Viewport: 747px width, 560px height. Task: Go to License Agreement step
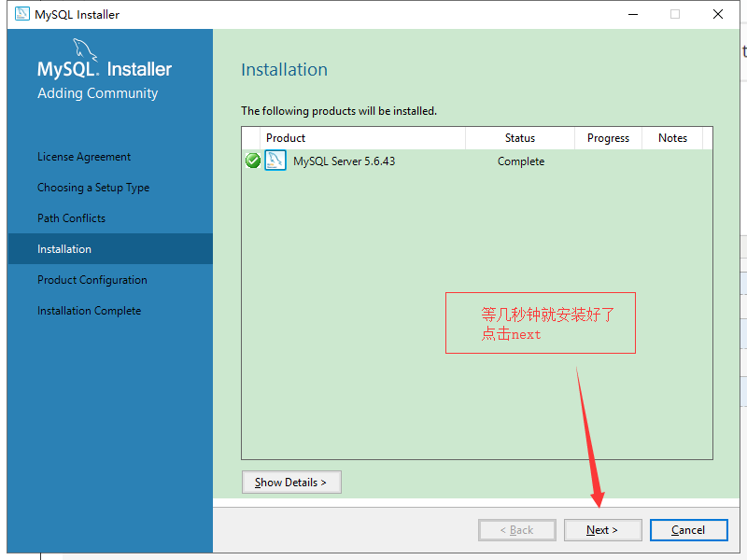[84, 157]
